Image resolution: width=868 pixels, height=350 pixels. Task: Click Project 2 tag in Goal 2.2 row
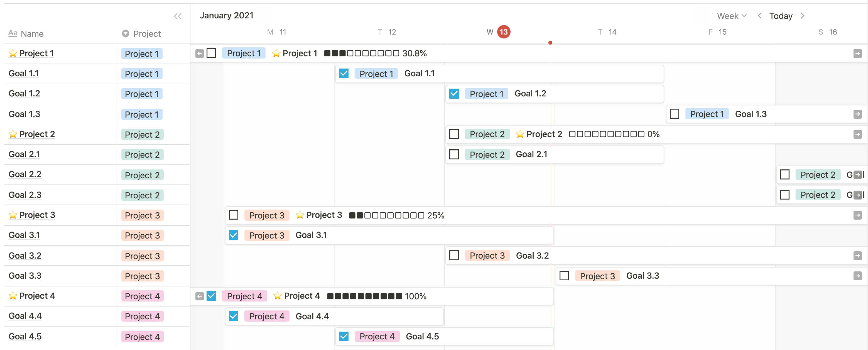pos(142,175)
